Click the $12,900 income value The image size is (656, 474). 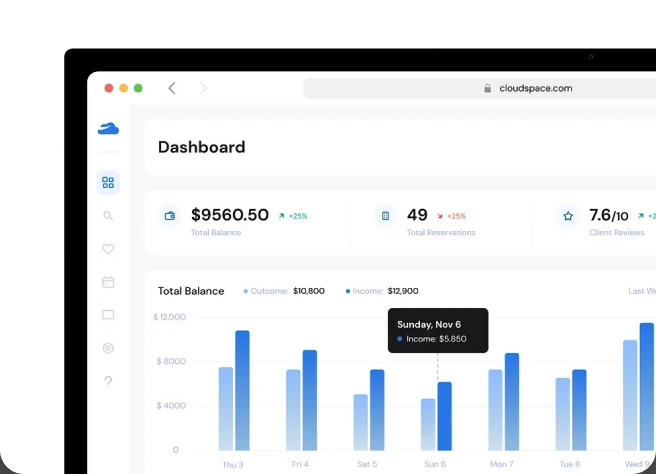pyautogui.click(x=403, y=291)
